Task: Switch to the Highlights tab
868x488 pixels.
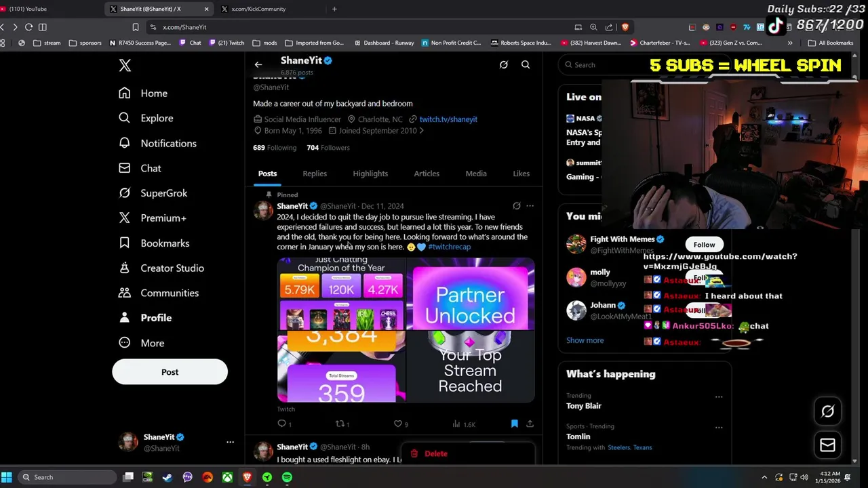Action: pos(370,174)
